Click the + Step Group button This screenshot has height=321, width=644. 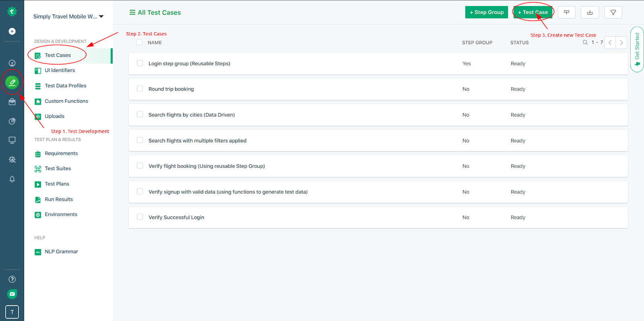[x=487, y=12]
